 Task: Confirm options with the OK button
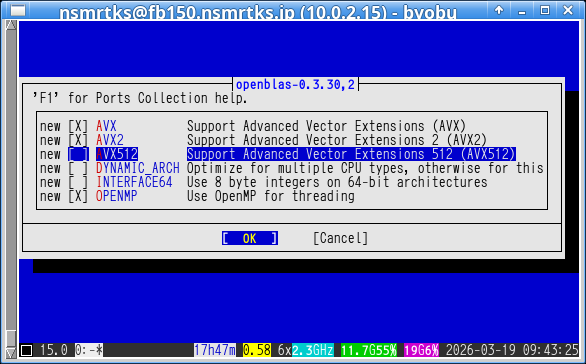(x=250, y=238)
